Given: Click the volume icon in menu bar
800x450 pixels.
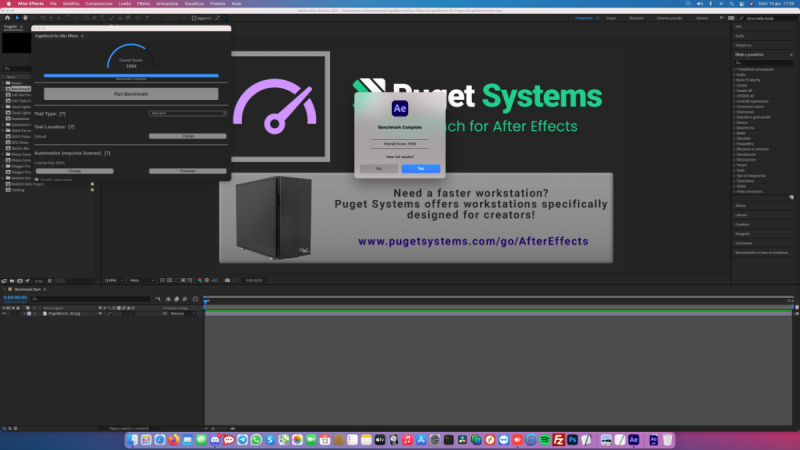Looking at the screenshot, I should [699, 4].
